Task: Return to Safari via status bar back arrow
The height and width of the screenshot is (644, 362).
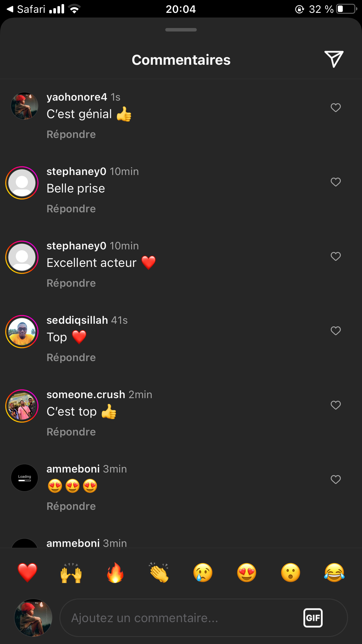Action: tap(10, 9)
